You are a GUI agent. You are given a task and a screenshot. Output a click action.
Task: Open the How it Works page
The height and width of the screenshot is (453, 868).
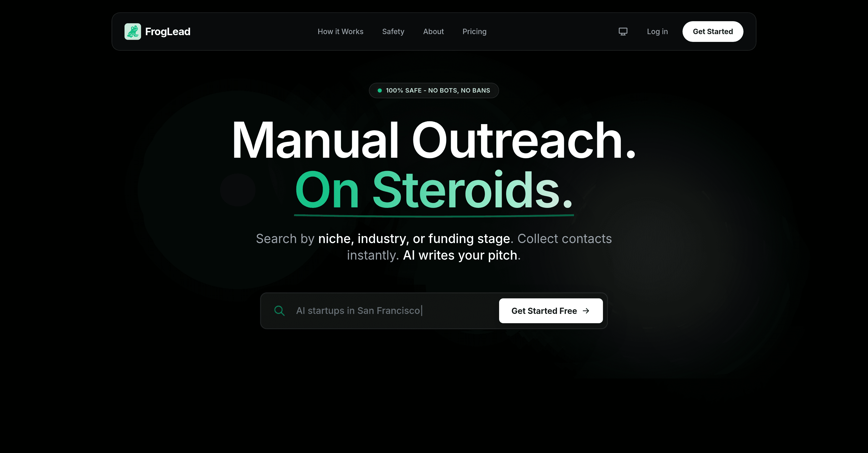click(340, 31)
